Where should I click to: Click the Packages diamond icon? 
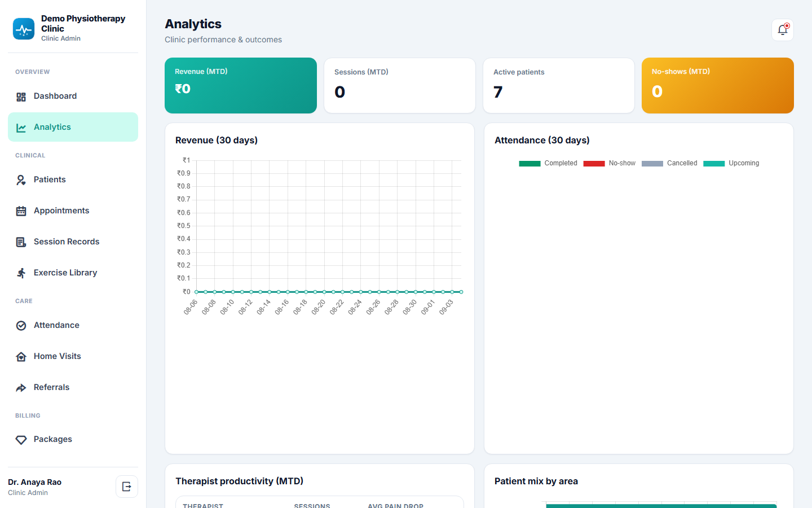coord(21,440)
